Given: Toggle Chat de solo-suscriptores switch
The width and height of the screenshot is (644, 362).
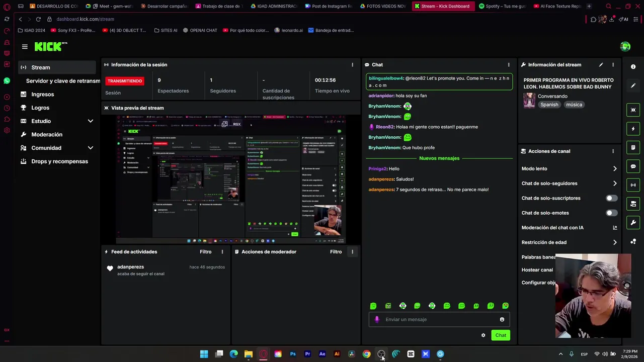Looking at the screenshot, I should [x=611, y=198].
